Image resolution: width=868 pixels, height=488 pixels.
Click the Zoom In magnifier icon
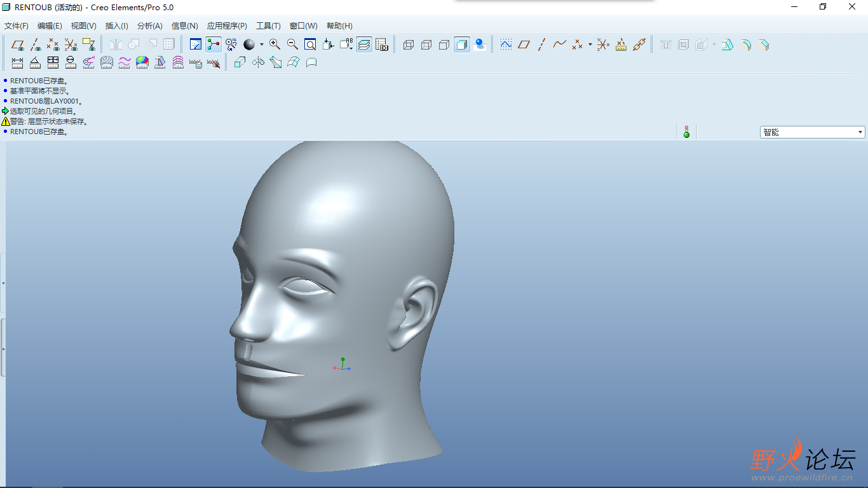pos(275,44)
